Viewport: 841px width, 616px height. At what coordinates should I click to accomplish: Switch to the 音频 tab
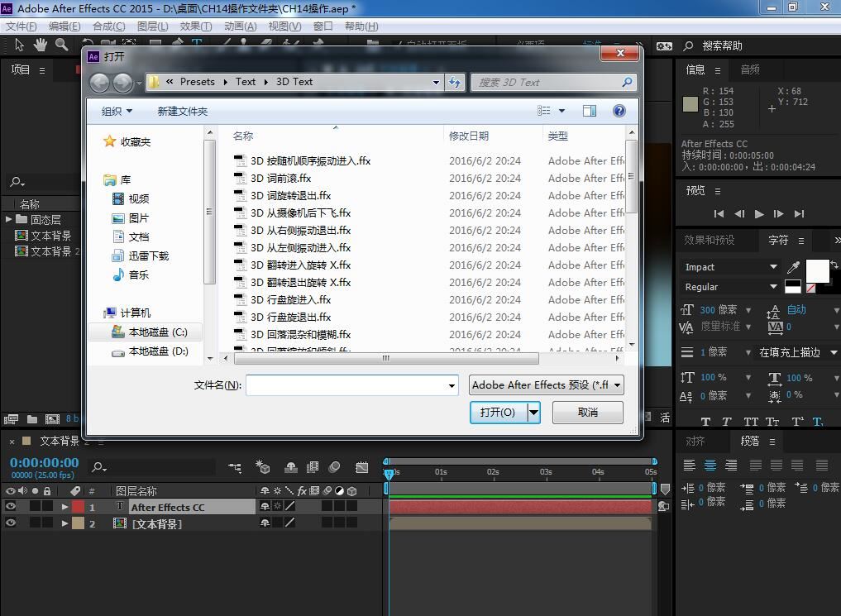click(750, 69)
